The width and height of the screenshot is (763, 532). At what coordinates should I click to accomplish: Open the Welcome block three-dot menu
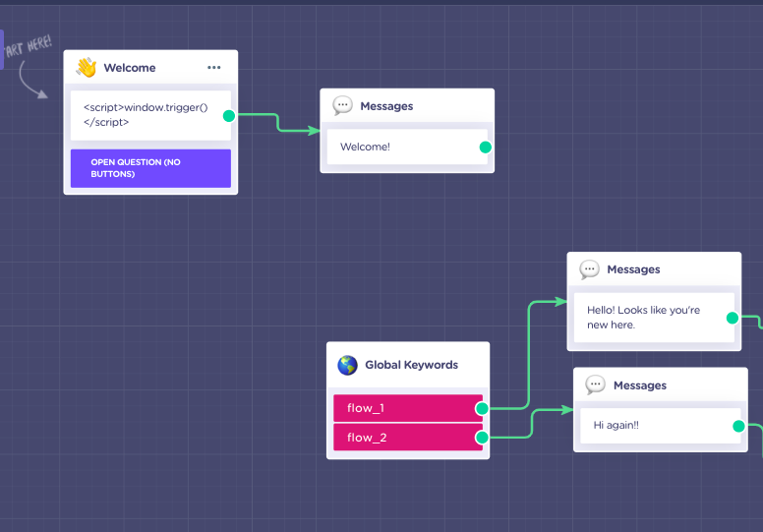214,68
